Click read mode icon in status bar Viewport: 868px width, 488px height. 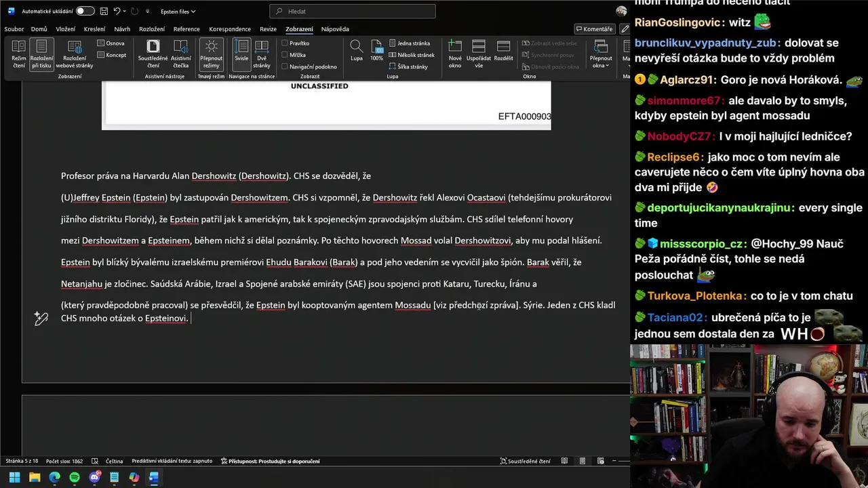point(564,461)
